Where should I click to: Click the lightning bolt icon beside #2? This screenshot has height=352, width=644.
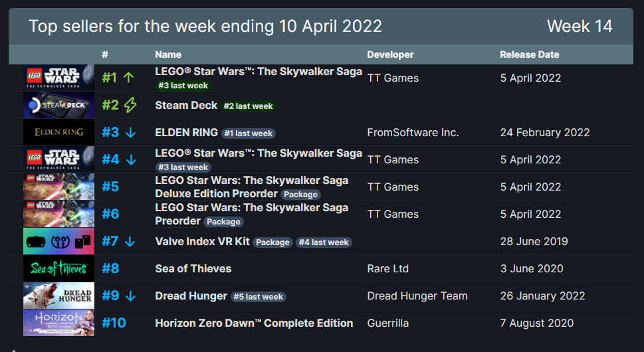point(130,105)
